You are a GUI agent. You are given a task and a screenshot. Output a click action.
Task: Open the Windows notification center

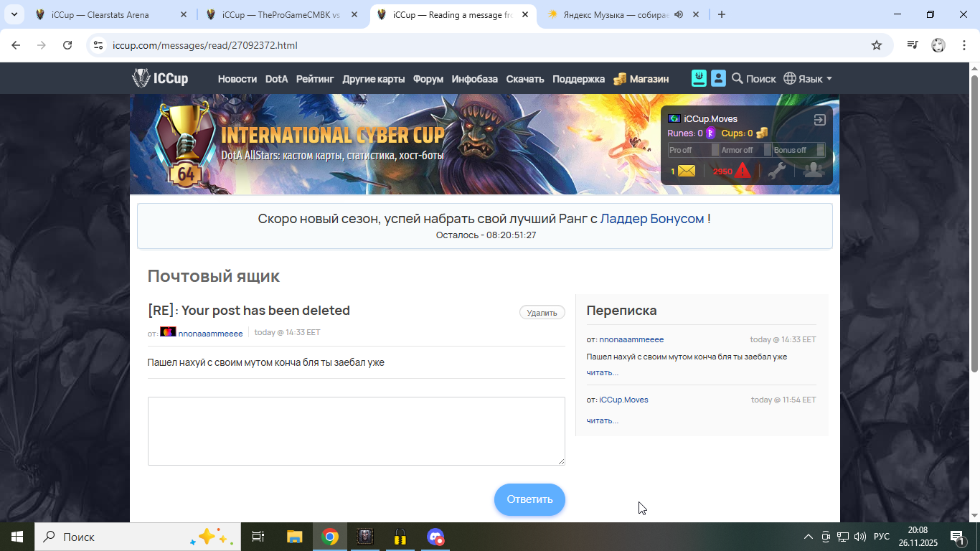coord(957,537)
